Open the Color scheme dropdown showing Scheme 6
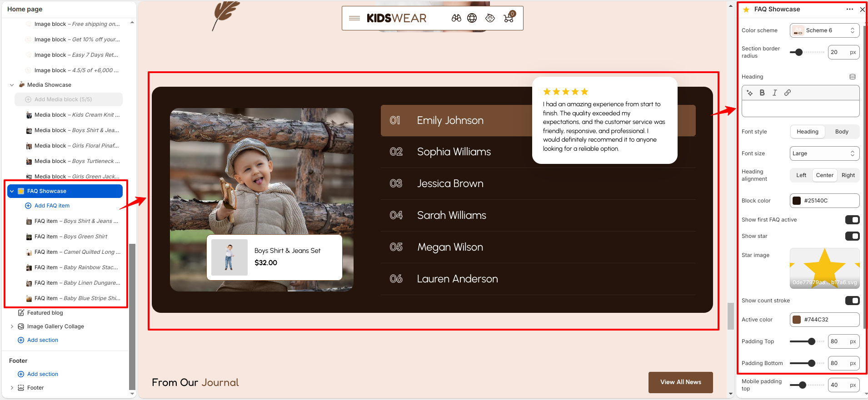 click(x=824, y=30)
